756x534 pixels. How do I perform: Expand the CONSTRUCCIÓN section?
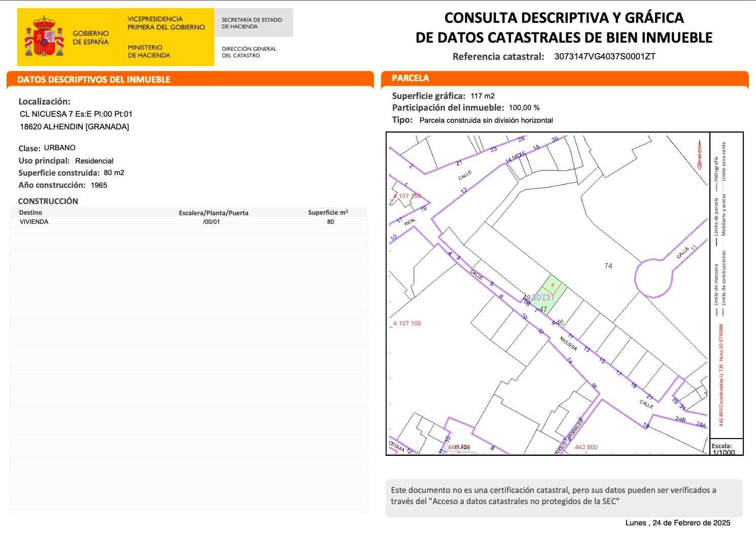pyautogui.click(x=48, y=201)
